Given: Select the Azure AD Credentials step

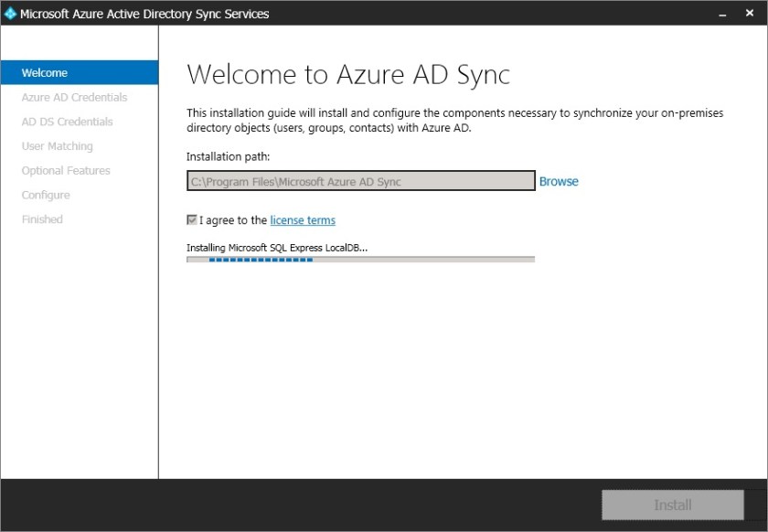Looking at the screenshot, I should (76, 97).
